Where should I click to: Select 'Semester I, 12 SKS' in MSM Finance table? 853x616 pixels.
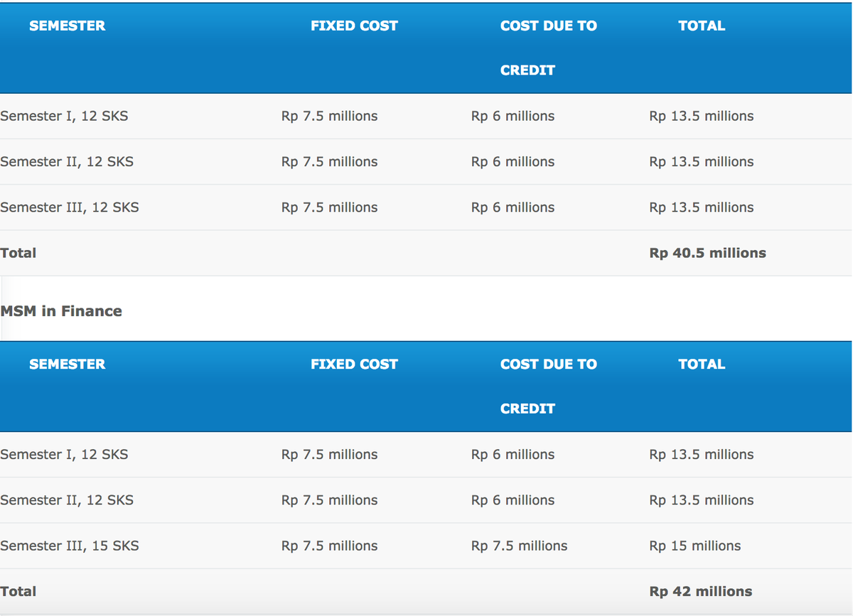point(64,454)
